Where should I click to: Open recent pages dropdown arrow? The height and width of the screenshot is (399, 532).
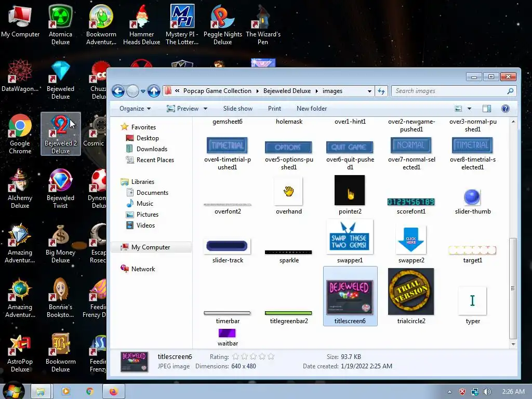[143, 91]
